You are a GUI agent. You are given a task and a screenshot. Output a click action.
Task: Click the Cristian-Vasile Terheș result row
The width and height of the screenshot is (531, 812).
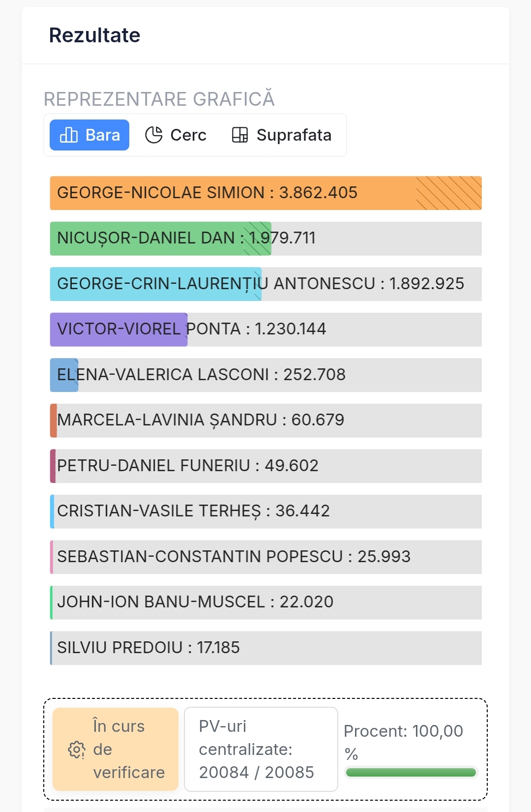click(266, 511)
